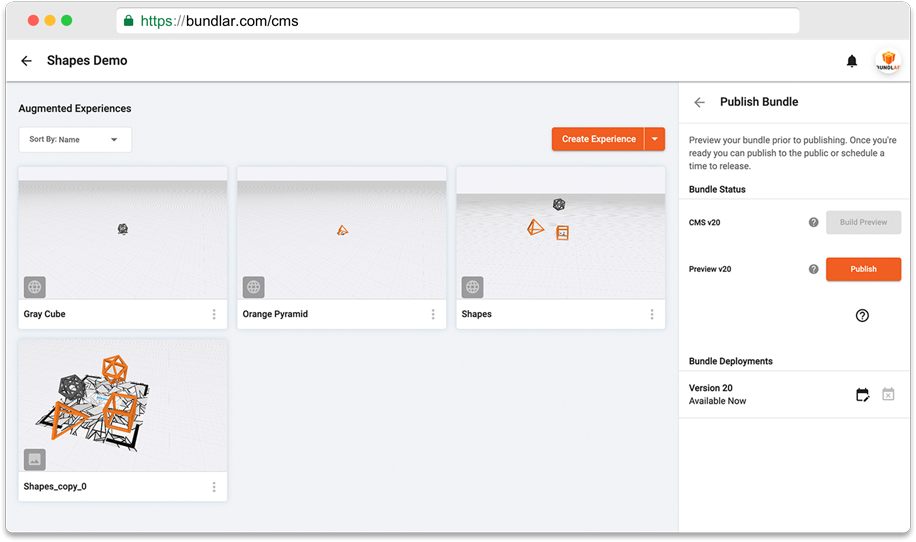Close Publish Bundle panel with back arrow

[700, 102]
